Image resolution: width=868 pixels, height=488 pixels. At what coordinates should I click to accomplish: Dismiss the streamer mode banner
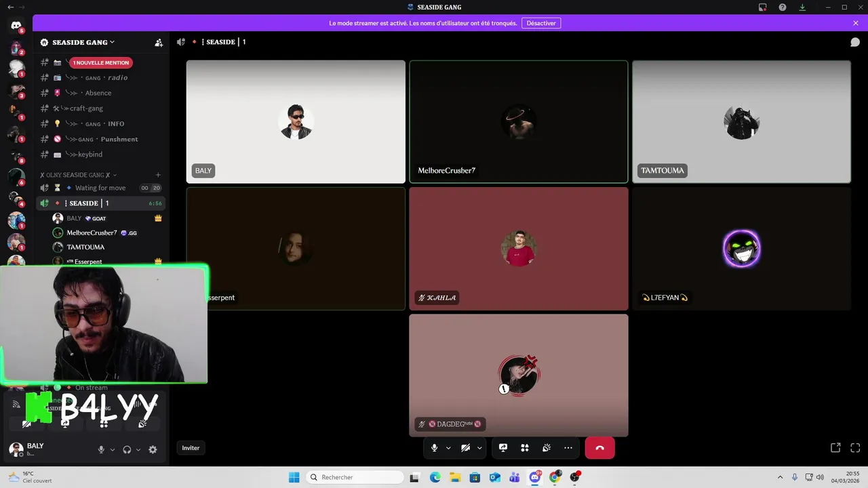(x=856, y=23)
